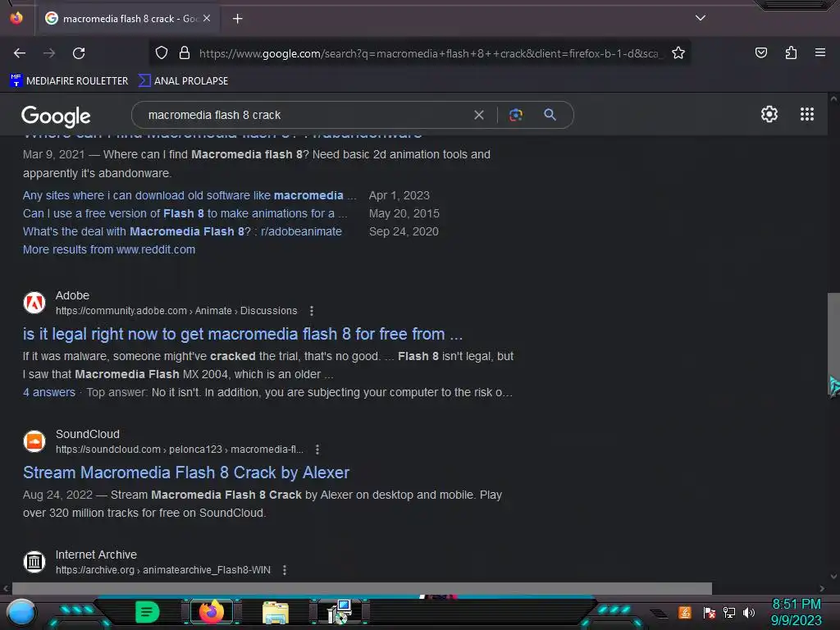This screenshot has width=840, height=630.
Task: Open Google quick settings gear
Action: click(769, 114)
